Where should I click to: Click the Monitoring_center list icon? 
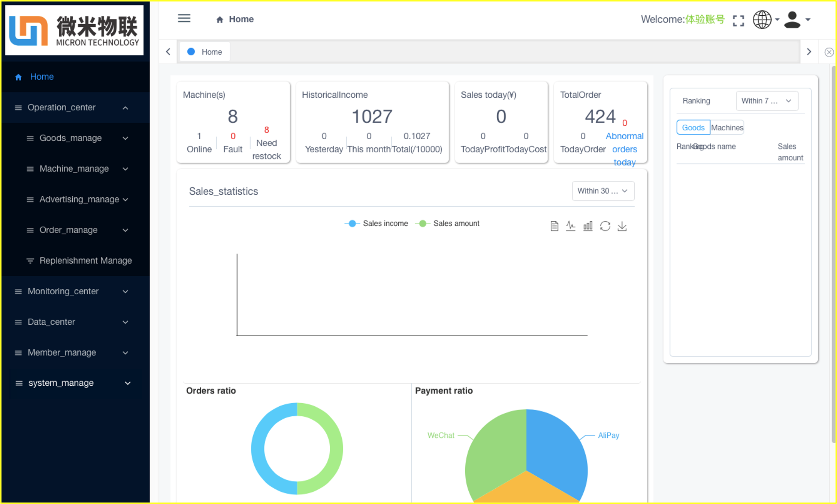pyautogui.click(x=18, y=292)
